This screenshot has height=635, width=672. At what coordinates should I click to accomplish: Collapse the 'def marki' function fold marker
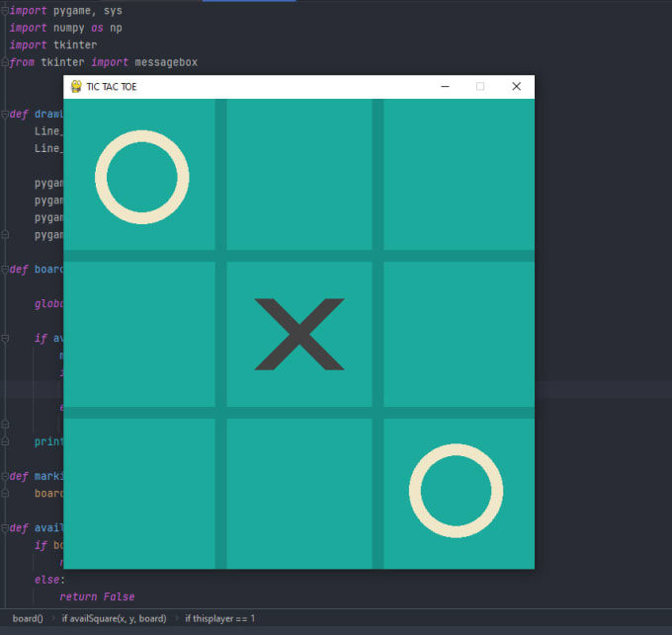click(x=5, y=476)
